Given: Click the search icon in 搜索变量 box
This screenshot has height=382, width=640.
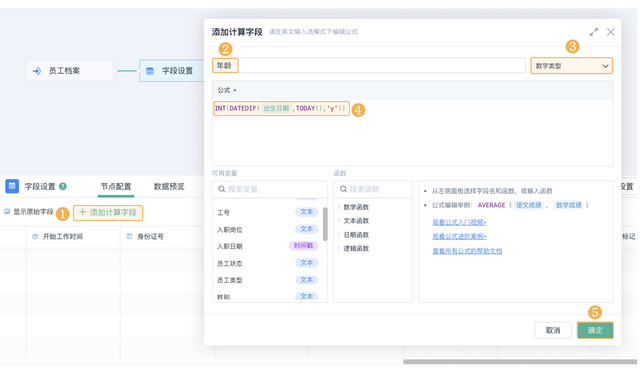Looking at the screenshot, I should (221, 189).
